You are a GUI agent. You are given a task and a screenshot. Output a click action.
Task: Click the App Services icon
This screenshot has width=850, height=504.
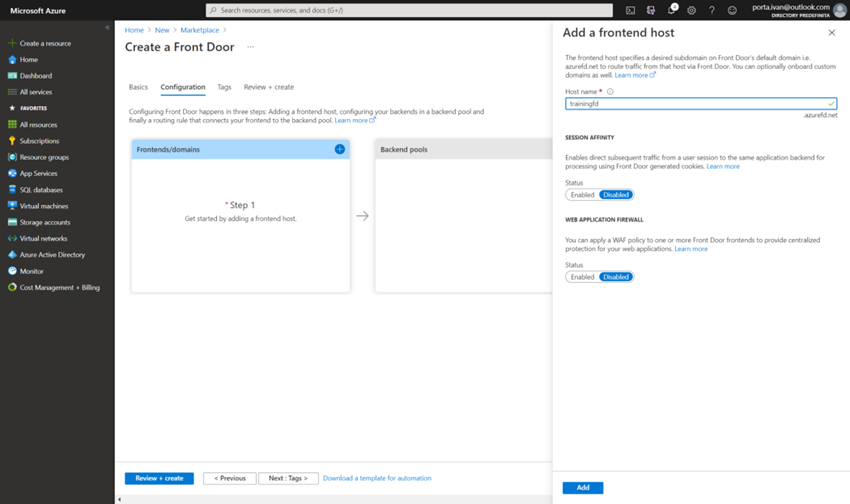[x=12, y=173]
